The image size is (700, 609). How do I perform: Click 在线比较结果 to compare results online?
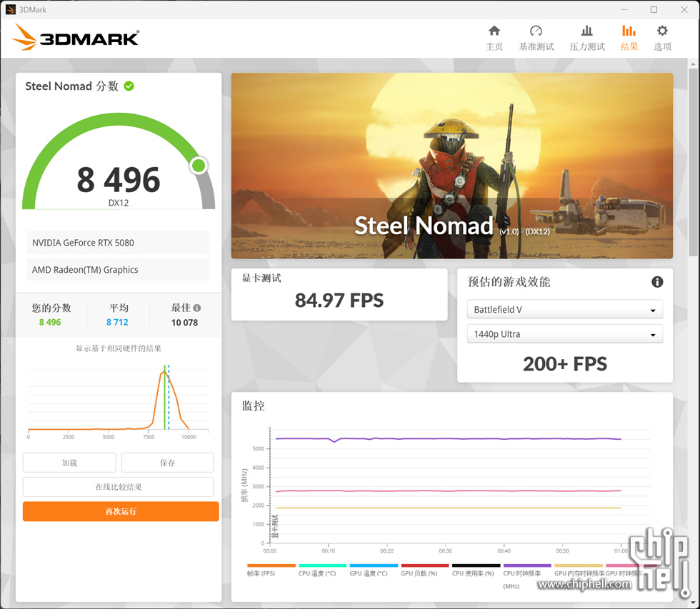[x=119, y=487]
